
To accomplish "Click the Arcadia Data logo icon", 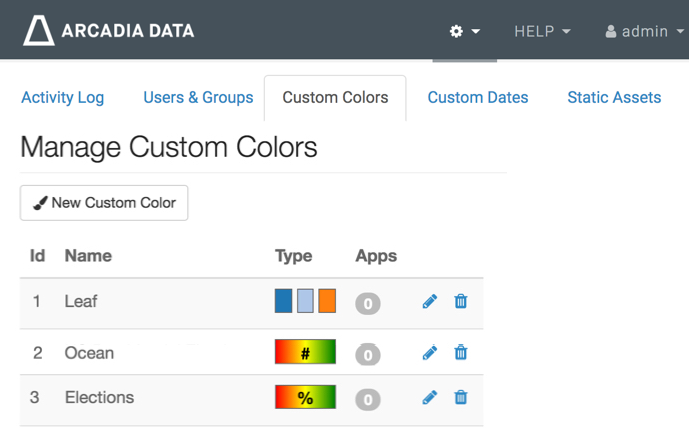I will point(40,31).
